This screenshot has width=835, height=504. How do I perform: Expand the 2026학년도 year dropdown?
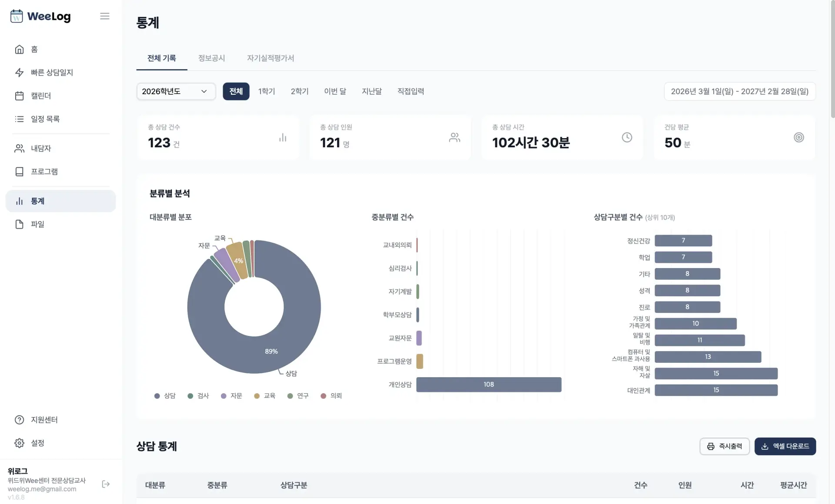(x=176, y=91)
